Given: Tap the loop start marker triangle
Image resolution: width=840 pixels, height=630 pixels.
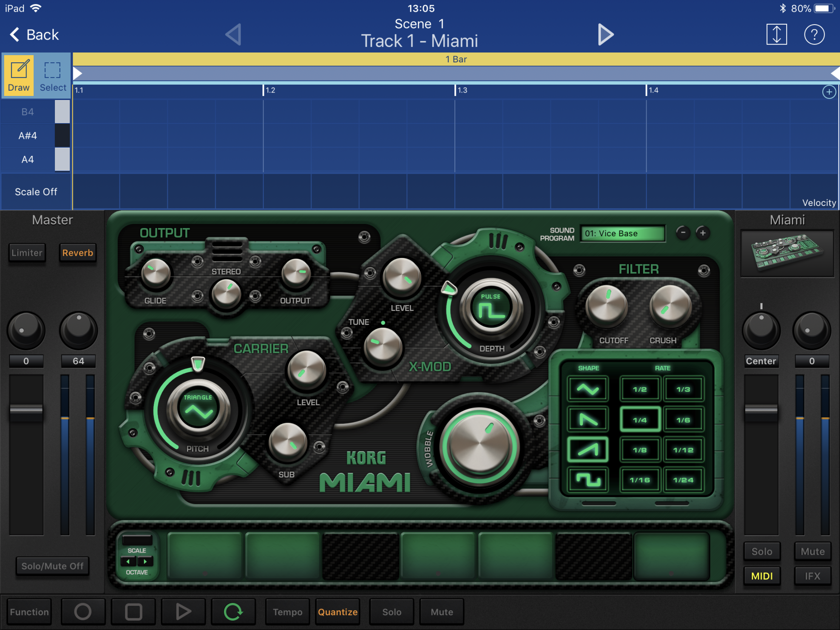Looking at the screenshot, I should point(77,73).
